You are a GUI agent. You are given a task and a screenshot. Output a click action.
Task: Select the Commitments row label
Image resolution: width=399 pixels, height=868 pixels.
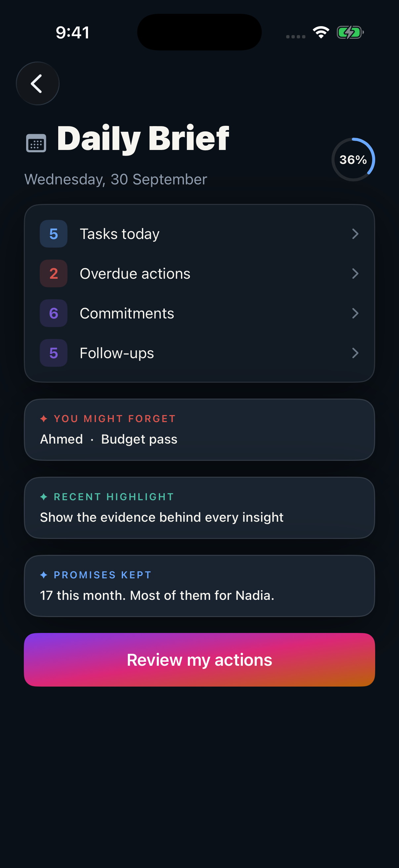coord(127,313)
